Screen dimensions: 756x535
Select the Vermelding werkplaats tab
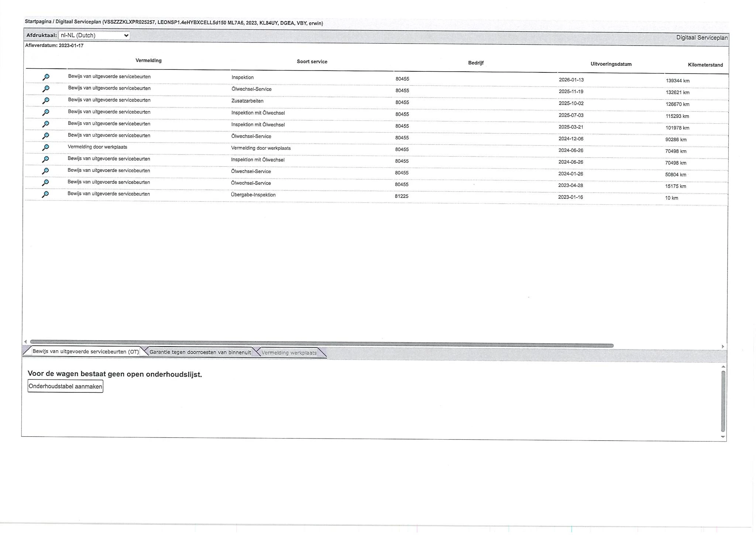(289, 353)
